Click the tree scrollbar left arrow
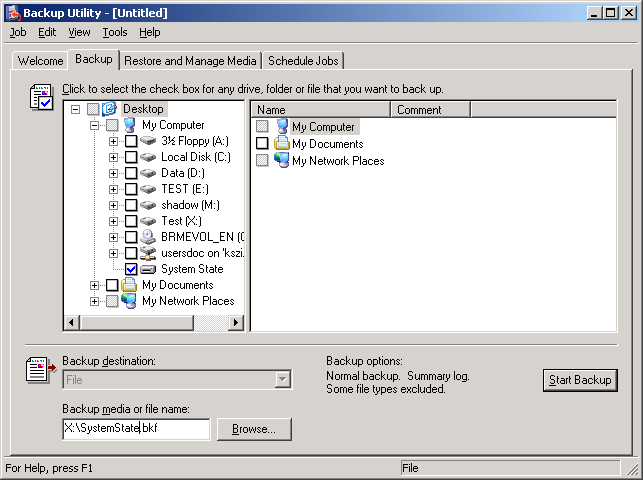 [x=72, y=322]
